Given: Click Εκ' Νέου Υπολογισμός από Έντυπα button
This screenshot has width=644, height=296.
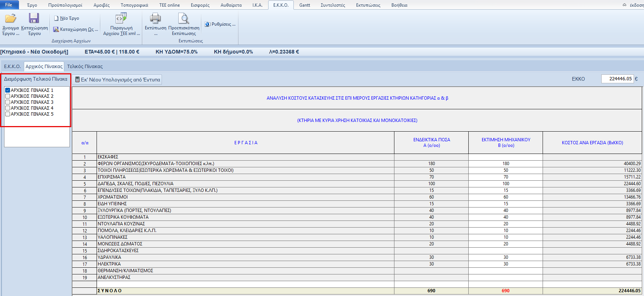Looking at the screenshot, I should coord(117,80).
